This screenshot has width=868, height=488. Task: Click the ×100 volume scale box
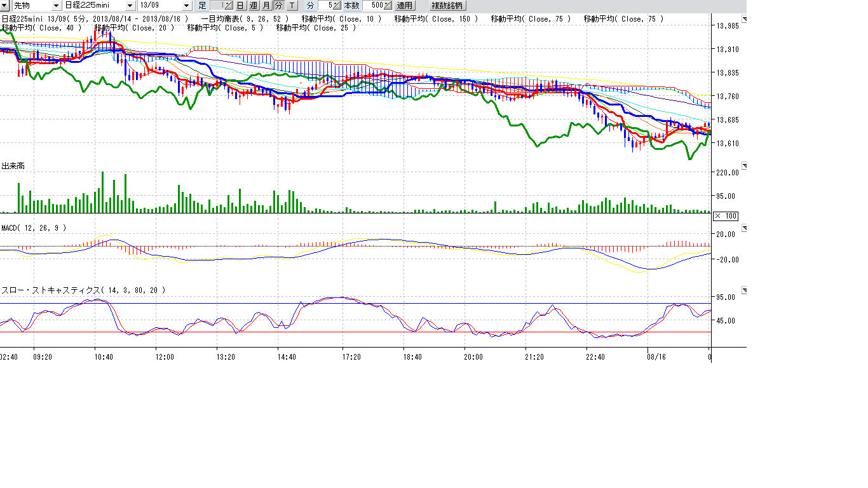[726, 216]
